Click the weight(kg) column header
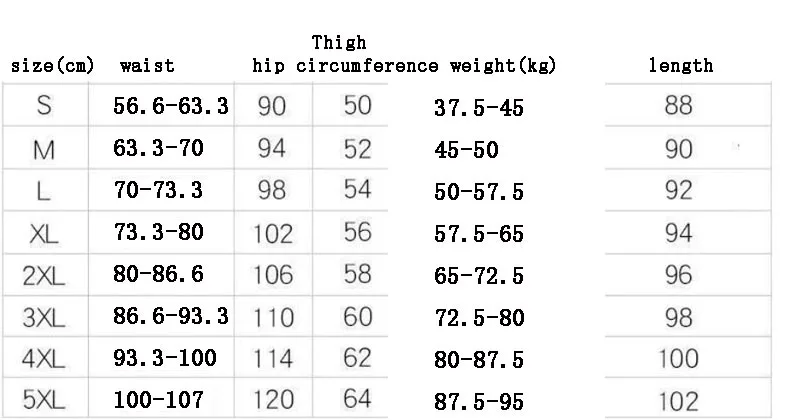 click(503, 67)
